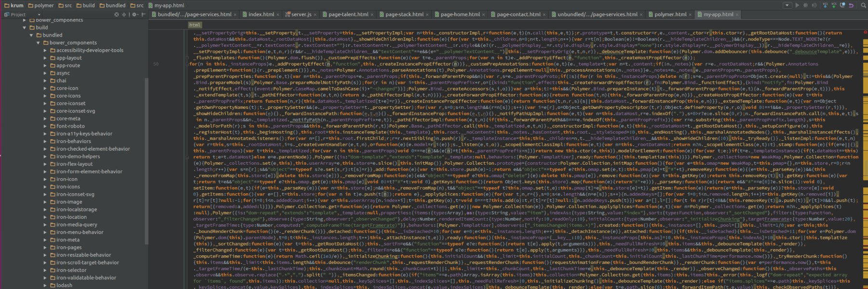Click bundled in the navigation breadcrumb
The width and height of the screenshot is (868, 289).
click(112, 5)
